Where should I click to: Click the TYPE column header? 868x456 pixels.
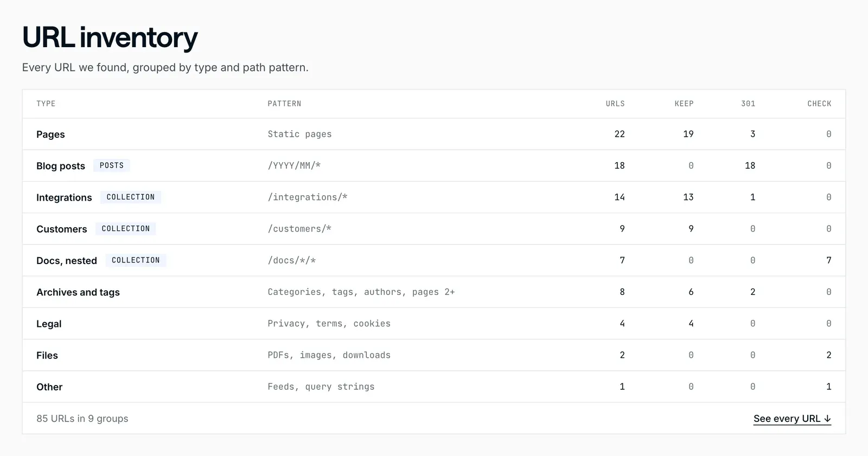(46, 104)
